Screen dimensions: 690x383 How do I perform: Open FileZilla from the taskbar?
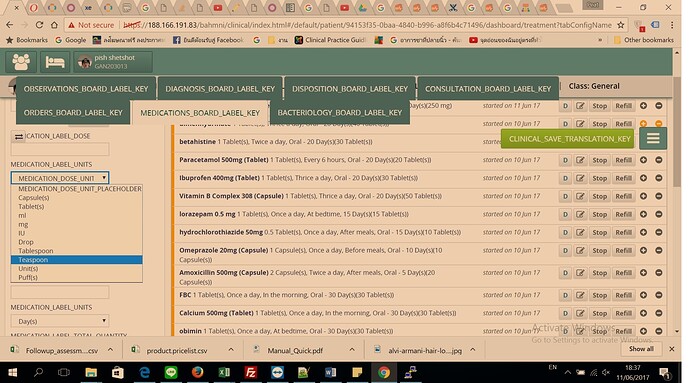(x=250, y=372)
